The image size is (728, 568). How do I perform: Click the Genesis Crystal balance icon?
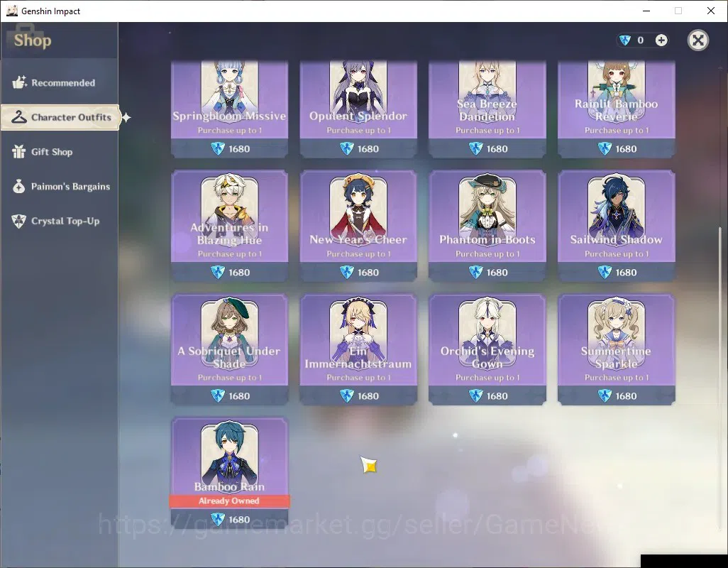tap(625, 40)
